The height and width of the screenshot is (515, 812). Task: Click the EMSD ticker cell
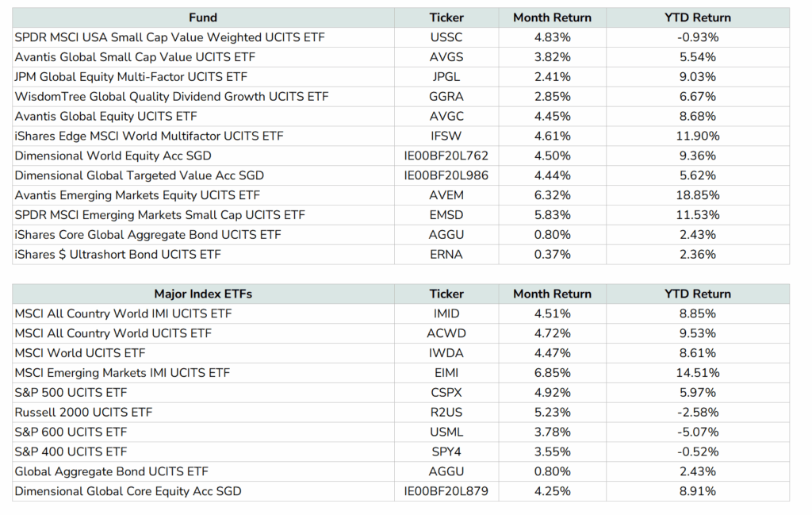(446, 215)
